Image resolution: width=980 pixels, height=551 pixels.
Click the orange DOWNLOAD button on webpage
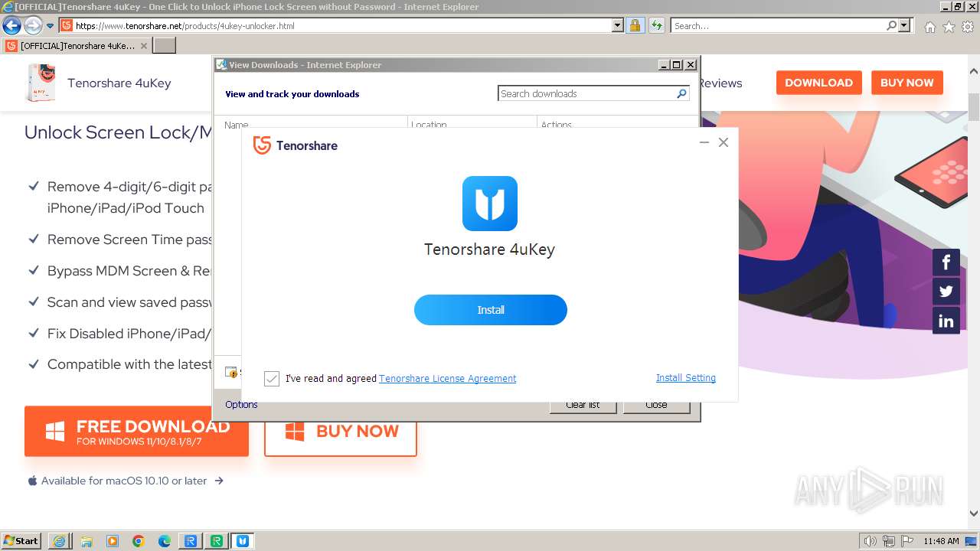[x=818, y=83]
